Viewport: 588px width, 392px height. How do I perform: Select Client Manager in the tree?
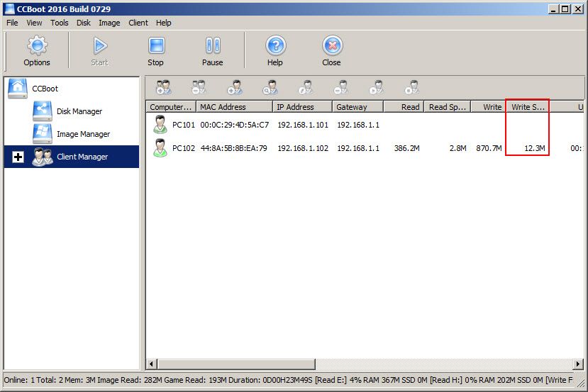click(x=82, y=157)
